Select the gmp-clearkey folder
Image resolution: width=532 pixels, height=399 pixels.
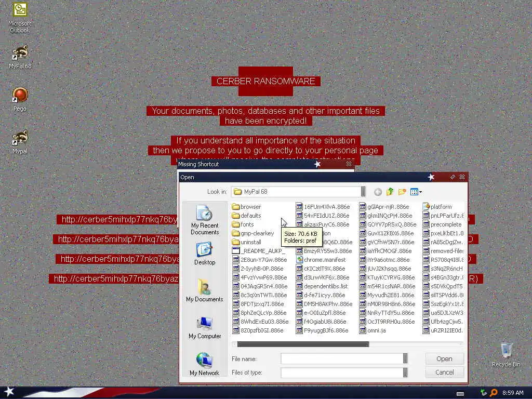coord(253,233)
